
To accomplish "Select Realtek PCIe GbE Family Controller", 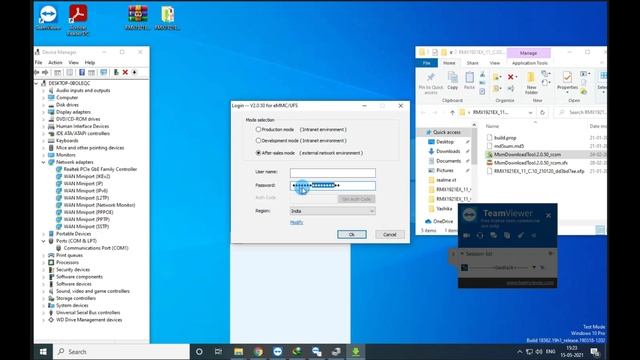I will 100,169.
